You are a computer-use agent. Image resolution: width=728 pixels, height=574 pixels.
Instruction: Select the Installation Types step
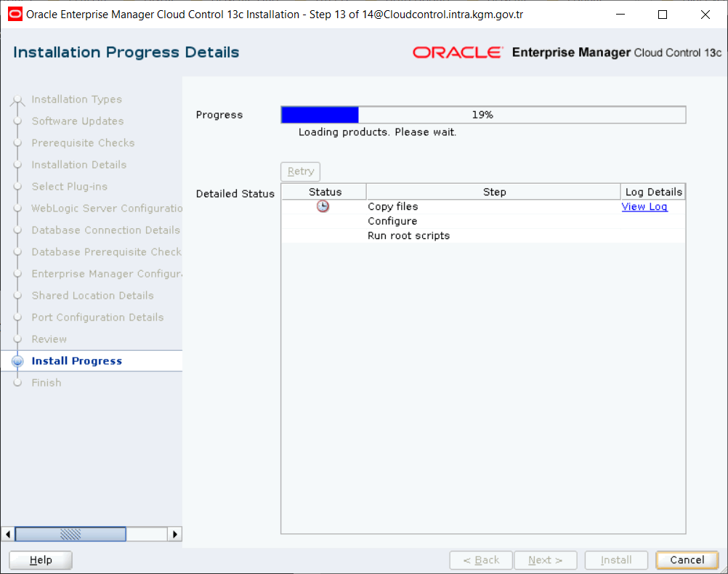pyautogui.click(x=76, y=100)
